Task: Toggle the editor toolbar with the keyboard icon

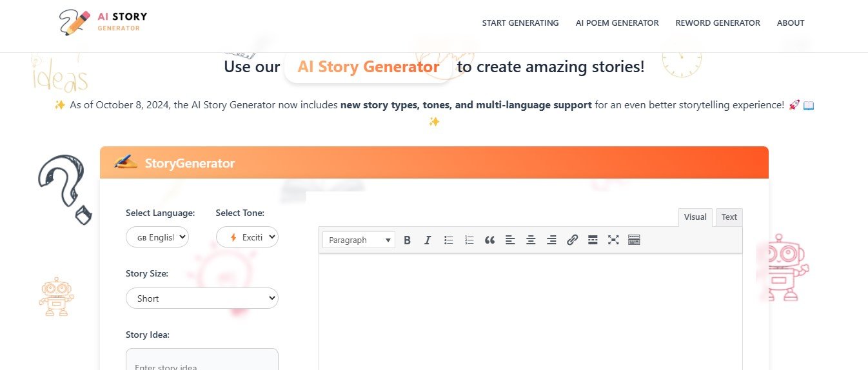Action: click(634, 240)
